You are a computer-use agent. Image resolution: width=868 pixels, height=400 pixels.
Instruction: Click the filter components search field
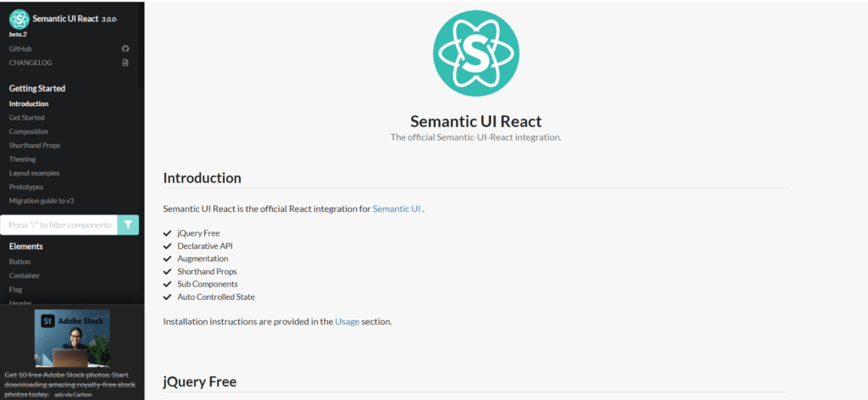[58, 225]
